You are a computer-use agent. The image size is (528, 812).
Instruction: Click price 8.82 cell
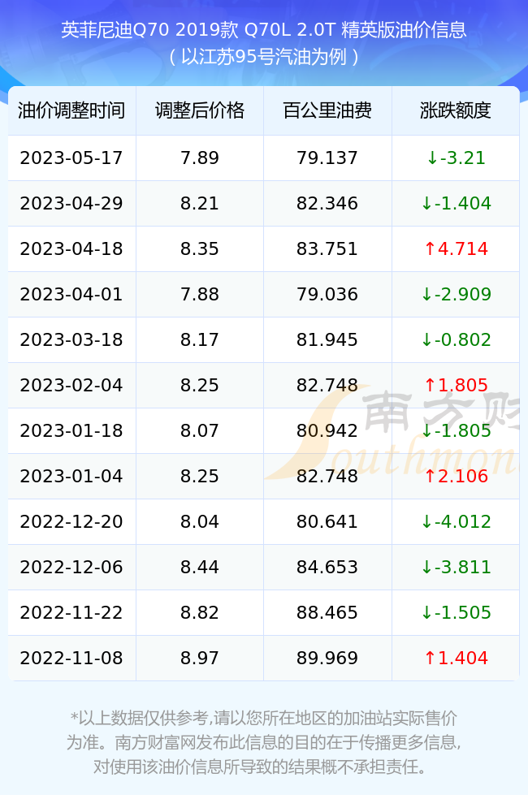[x=200, y=612]
